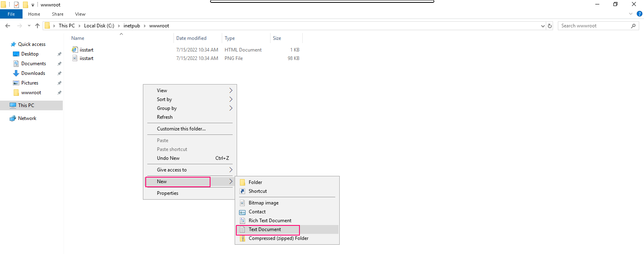Select Quick access in navigation pane

pos(32,44)
